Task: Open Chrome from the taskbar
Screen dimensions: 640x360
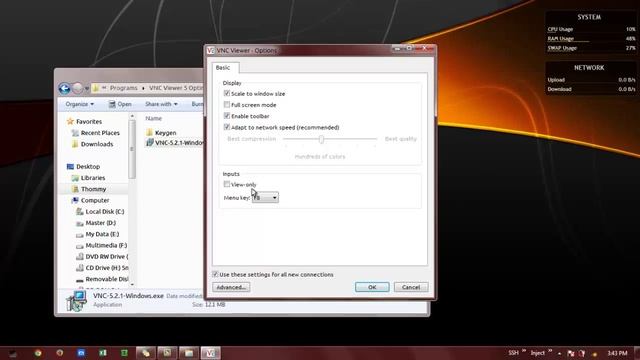Action: tap(38, 353)
